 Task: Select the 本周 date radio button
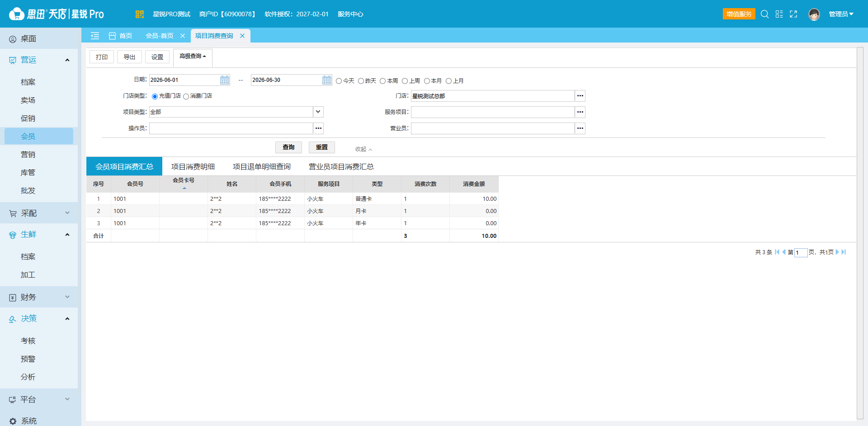tap(382, 81)
